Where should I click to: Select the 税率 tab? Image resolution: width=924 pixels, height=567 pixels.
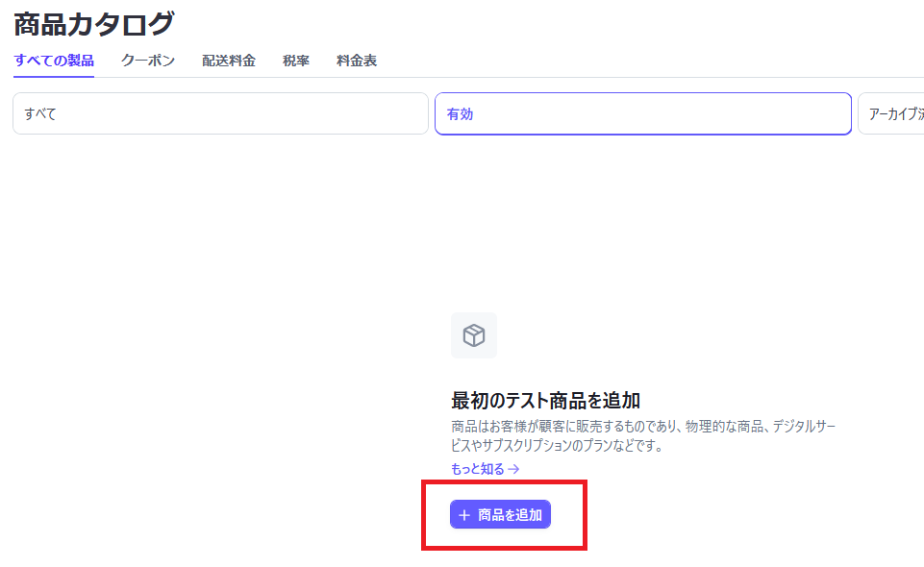click(x=296, y=61)
